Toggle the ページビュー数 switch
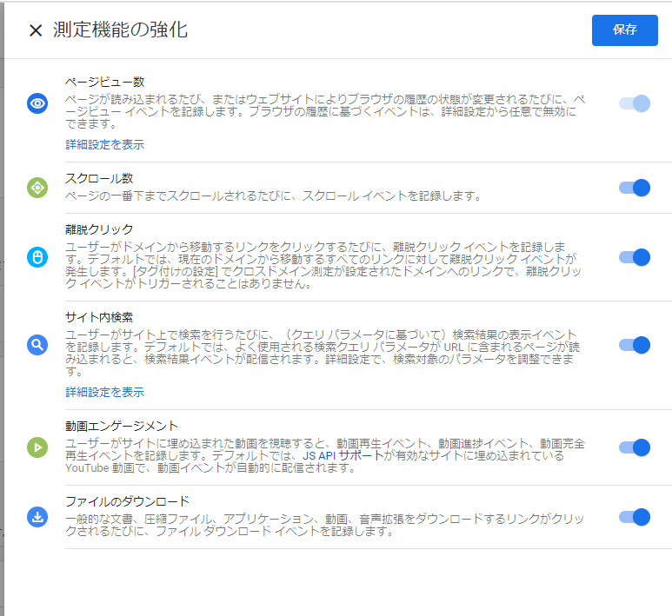Screen dimensions: 672x616 [635, 103]
